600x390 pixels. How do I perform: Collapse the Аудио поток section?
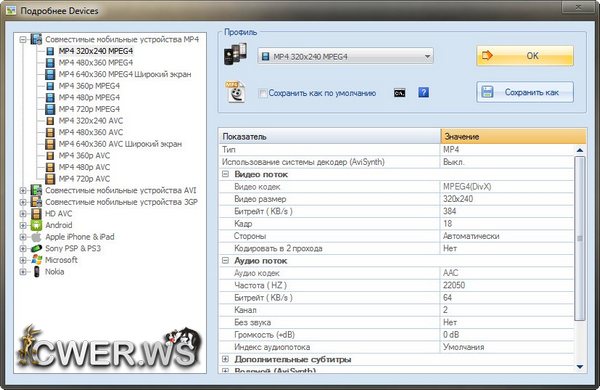point(226,261)
